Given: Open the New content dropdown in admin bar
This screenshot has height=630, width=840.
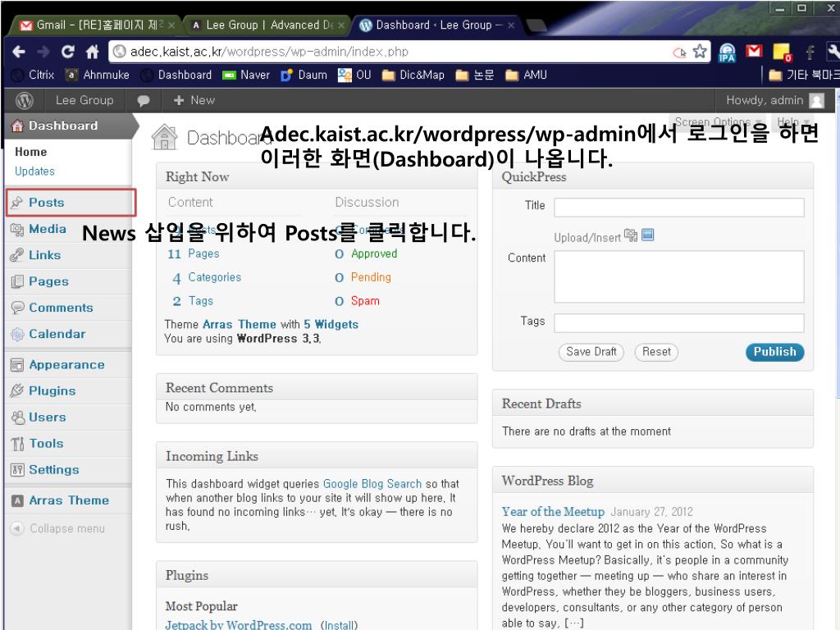Looking at the screenshot, I should 194,100.
